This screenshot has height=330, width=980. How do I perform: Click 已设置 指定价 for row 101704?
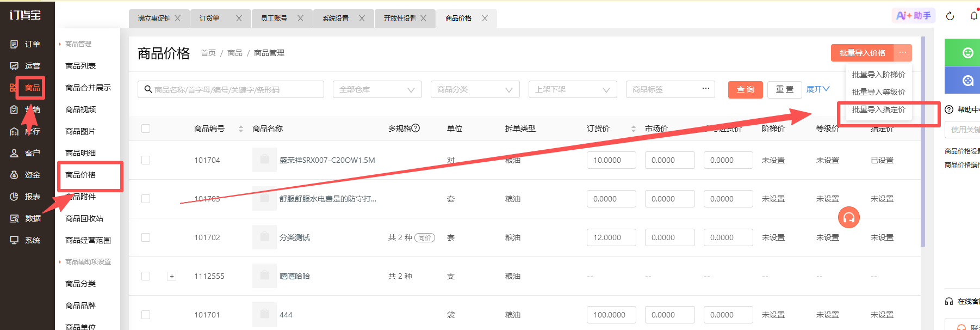[x=882, y=160]
